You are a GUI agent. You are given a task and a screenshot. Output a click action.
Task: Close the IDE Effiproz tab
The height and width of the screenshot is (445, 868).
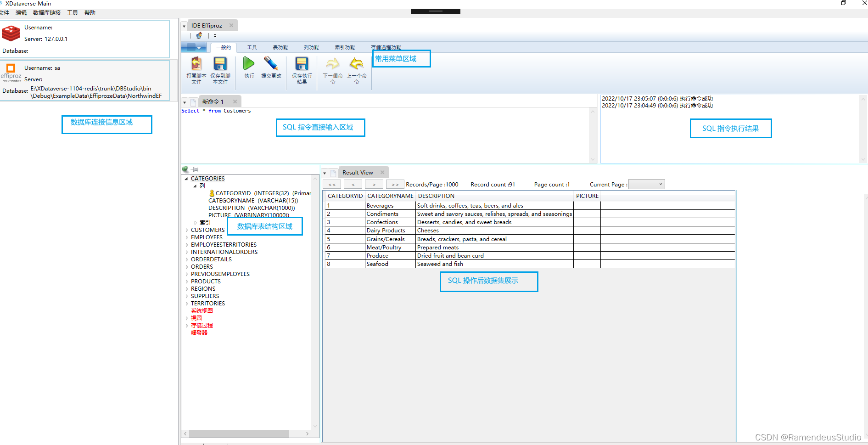pyautogui.click(x=231, y=25)
